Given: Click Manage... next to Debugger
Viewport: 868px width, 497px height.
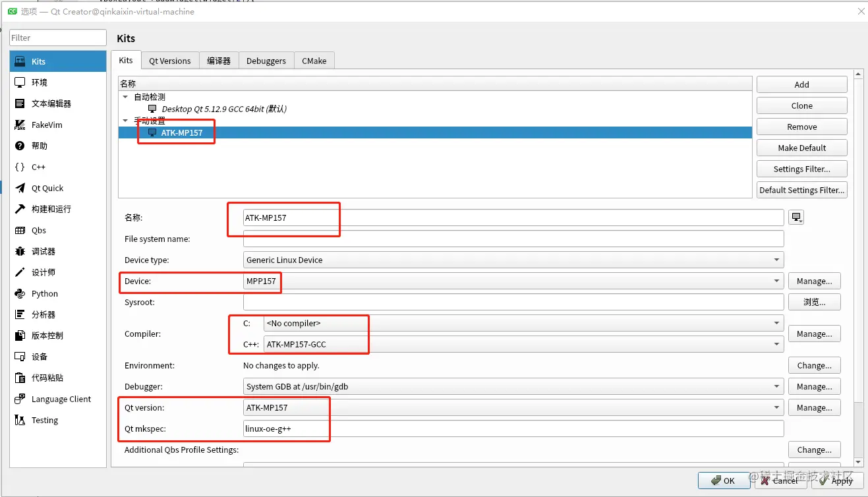Looking at the screenshot, I should [815, 386].
